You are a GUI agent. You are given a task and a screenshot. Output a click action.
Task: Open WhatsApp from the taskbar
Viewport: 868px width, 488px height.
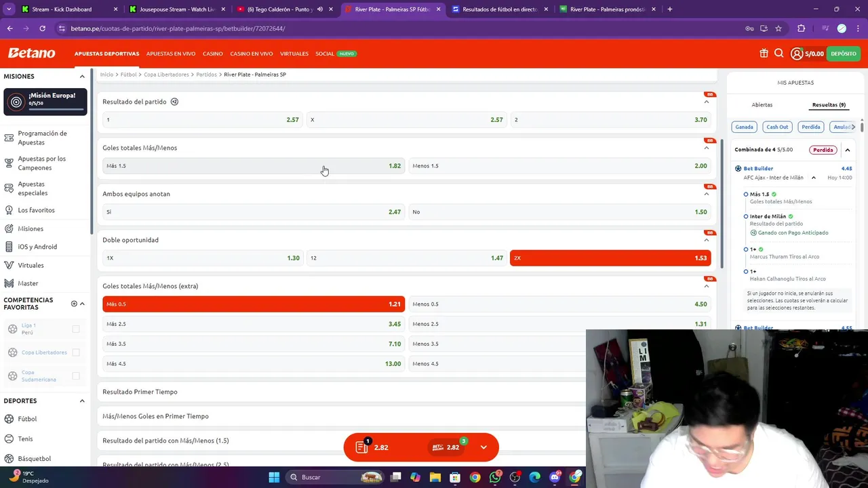point(495,477)
